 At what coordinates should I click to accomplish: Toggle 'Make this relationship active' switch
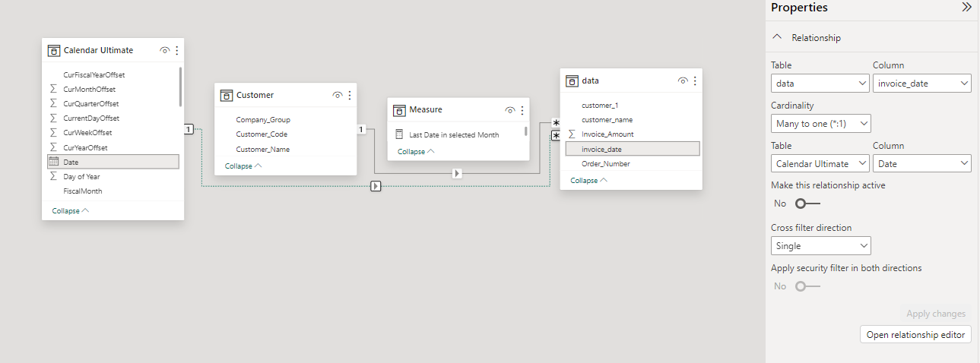click(807, 204)
